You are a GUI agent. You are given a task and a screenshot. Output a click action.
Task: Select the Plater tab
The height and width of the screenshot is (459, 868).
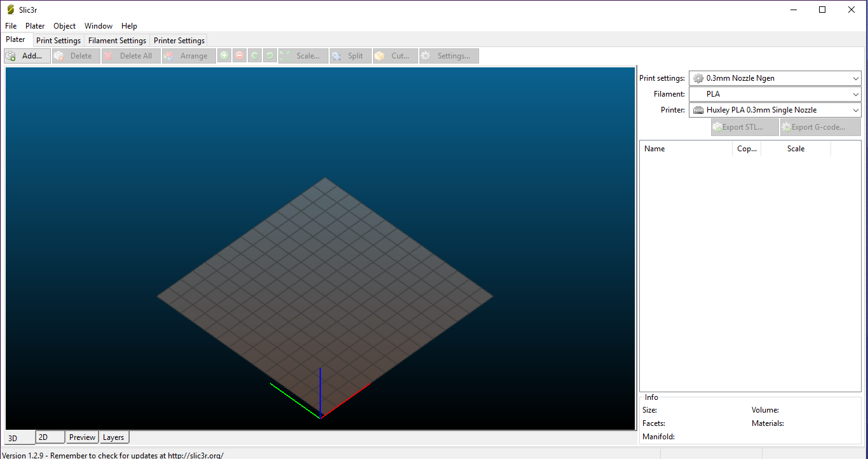pos(15,39)
